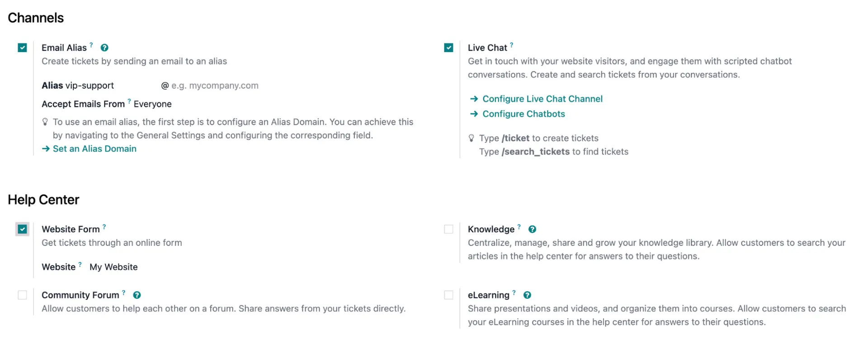Follow the Set an Alias Domain link
868x350 pixels.
pos(94,149)
